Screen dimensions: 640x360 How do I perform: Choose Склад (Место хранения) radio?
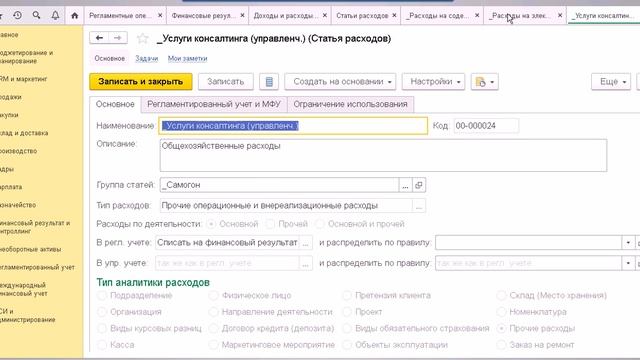click(x=501, y=295)
